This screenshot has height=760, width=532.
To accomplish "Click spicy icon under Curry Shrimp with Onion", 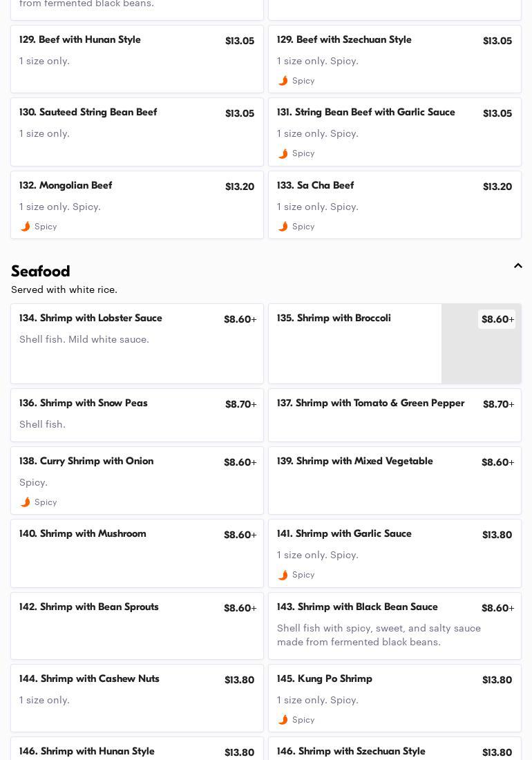I will 26,502.
